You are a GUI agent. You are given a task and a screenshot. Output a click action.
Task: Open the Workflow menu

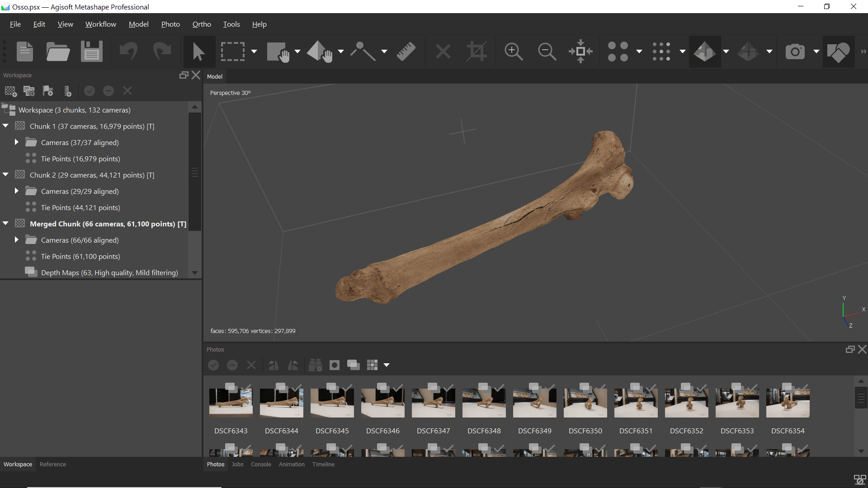pyautogui.click(x=100, y=24)
